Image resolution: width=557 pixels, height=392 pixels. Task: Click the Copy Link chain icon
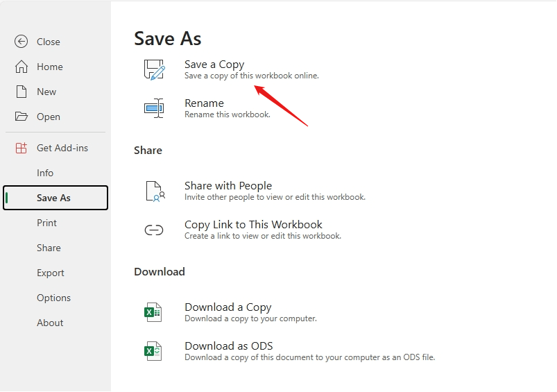point(154,230)
